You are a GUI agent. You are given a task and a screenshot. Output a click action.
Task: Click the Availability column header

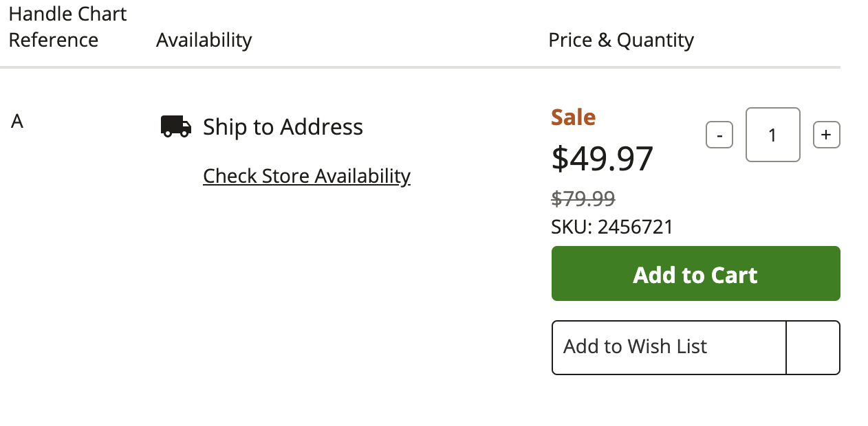pyautogui.click(x=204, y=40)
